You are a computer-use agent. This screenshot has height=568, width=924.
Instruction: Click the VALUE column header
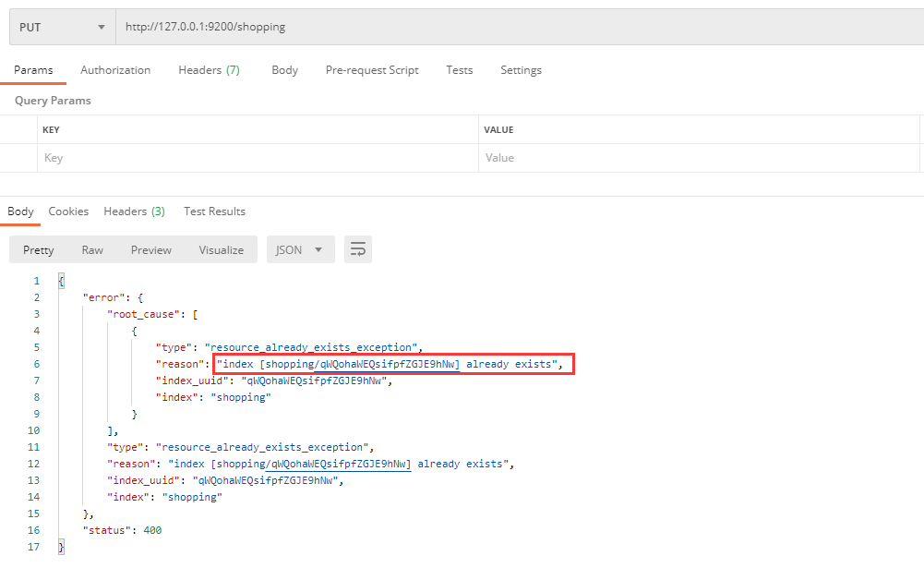pyautogui.click(x=498, y=129)
